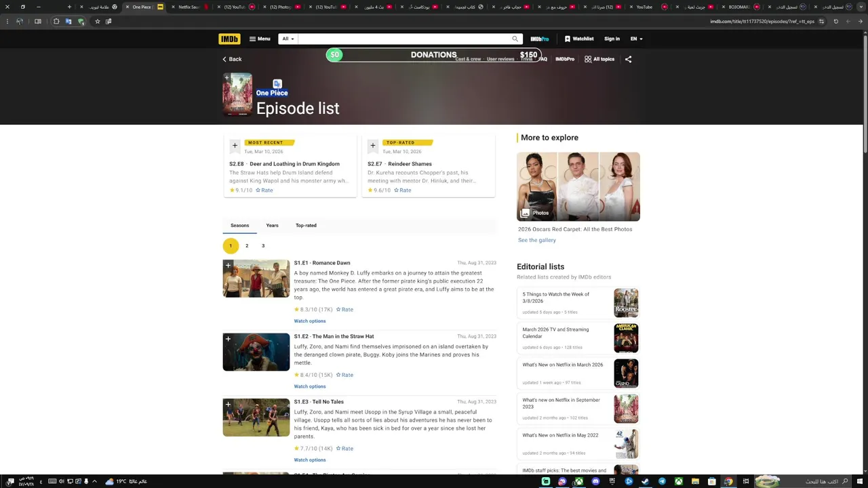Screen dimensions: 868x488
Task: Go Back using the chevron link
Action: (232, 59)
